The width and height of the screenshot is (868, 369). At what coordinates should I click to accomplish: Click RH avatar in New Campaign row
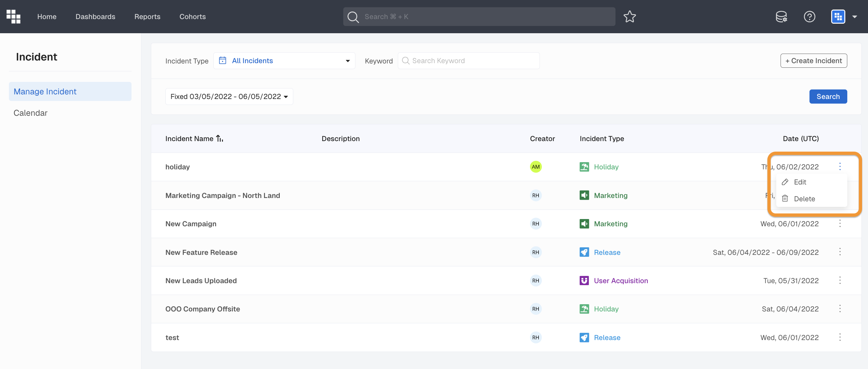pyautogui.click(x=535, y=224)
